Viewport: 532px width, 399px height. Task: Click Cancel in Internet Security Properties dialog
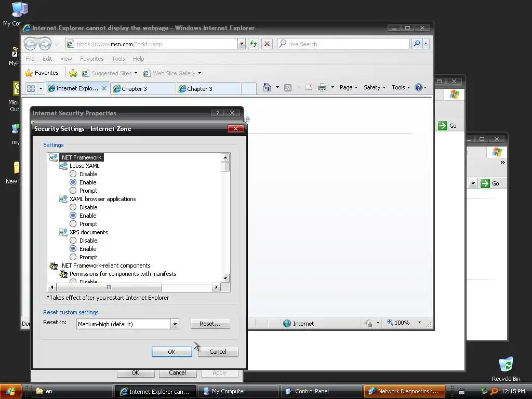click(x=177, y=373)
